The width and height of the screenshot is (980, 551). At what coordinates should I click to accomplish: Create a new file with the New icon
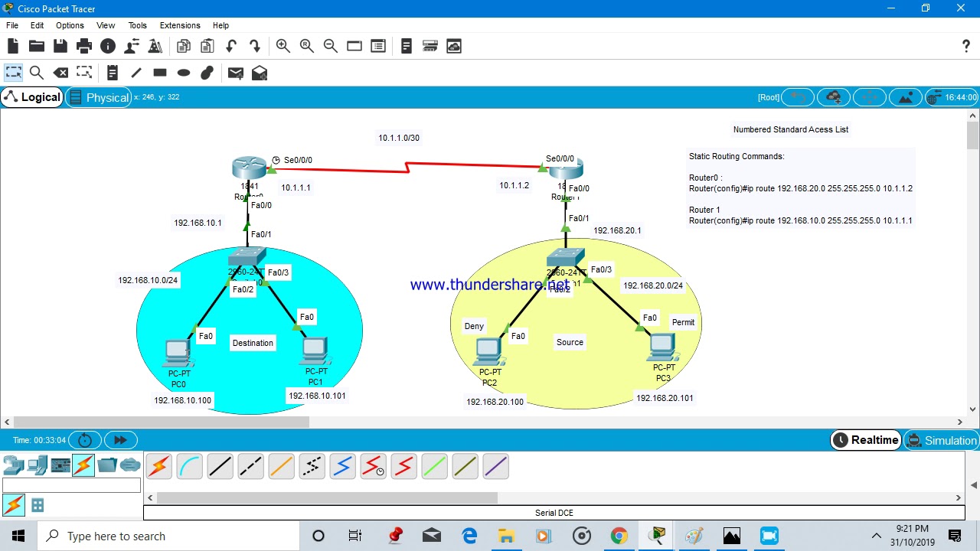click(x=13, y=47)
